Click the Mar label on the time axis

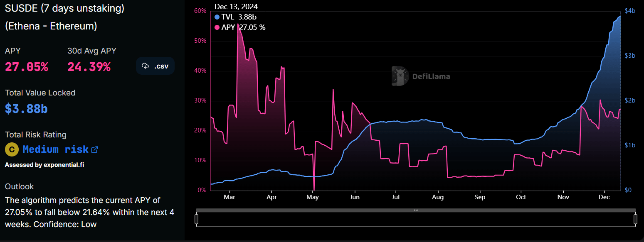coord(229,197)
